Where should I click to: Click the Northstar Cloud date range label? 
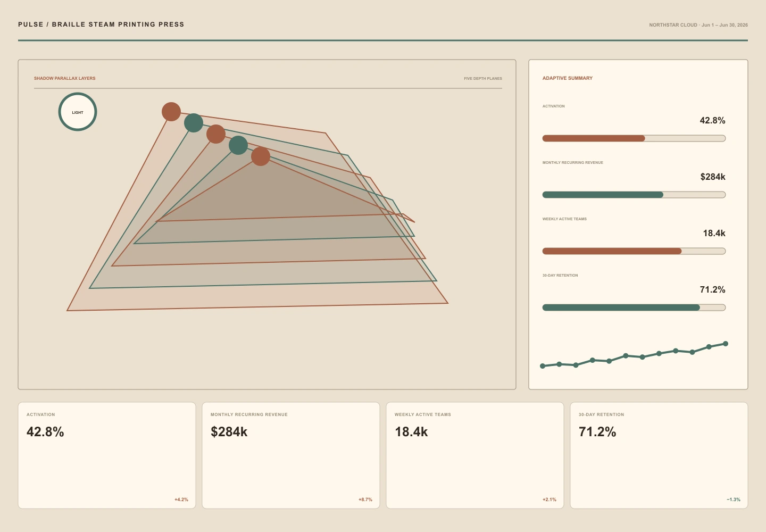click(698, 25)
